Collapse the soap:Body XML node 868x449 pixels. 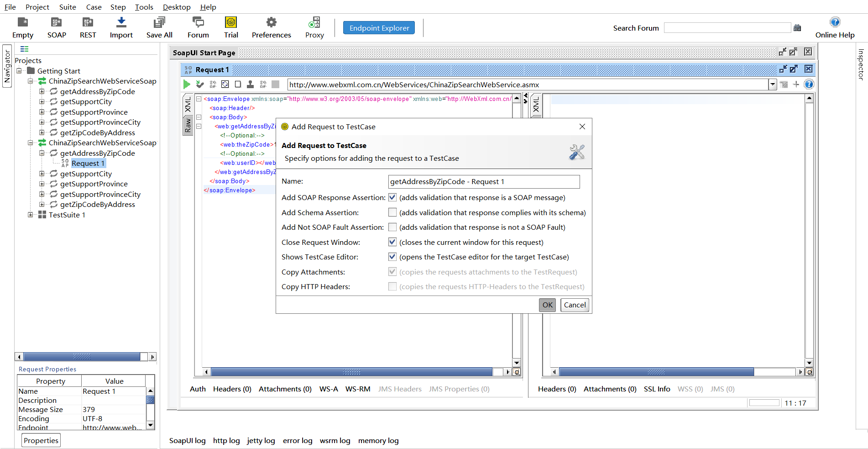click(199, 117)
